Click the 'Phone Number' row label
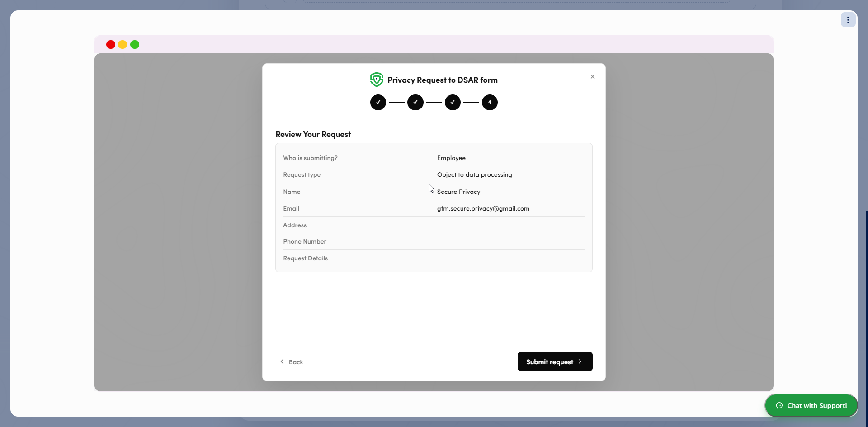 coord(305,241)
